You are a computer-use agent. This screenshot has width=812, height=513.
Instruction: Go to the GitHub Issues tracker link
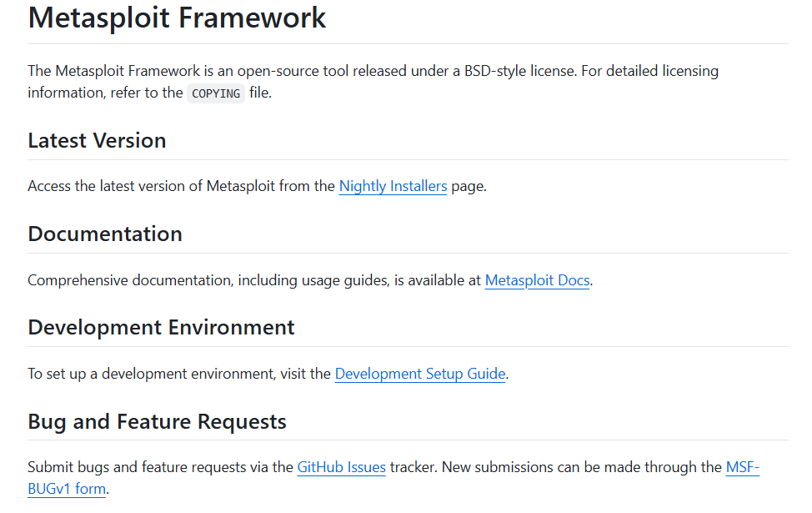[341, 467]
